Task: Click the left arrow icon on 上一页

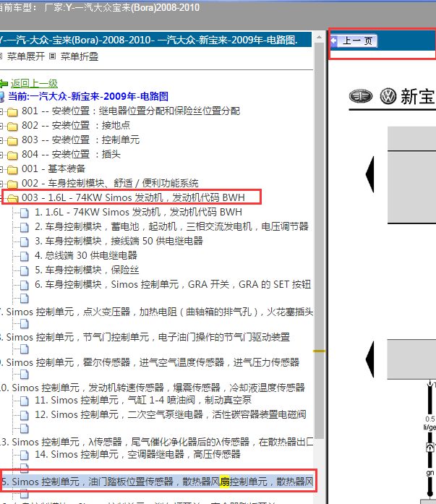Action: (334, 40)
